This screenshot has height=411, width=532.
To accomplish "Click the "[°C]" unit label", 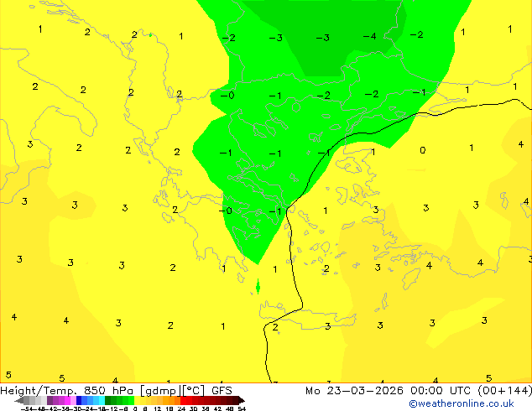I will tap(194, 391).
